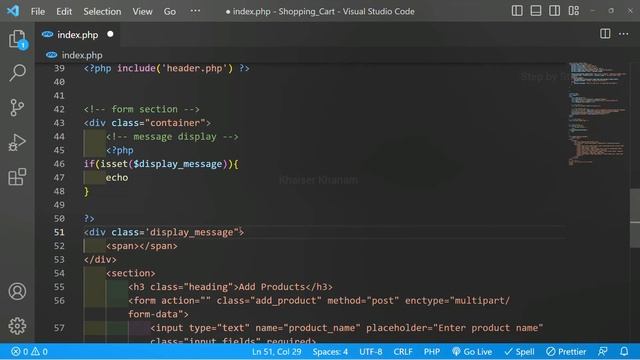Click the closing </div> tag on line 53
Screen dimensions: 640x360
(x=100, y=260)
